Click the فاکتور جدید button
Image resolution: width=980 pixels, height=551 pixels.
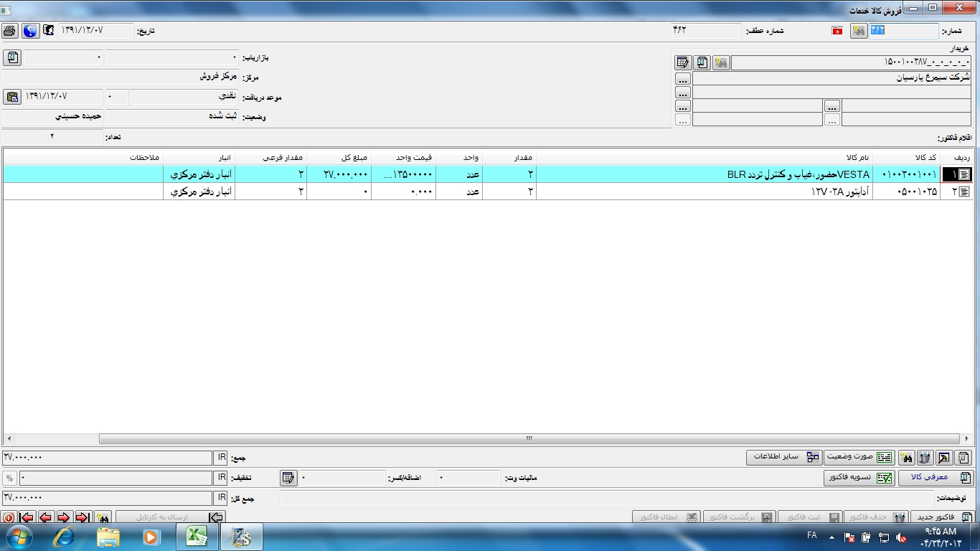pos(942,517)
